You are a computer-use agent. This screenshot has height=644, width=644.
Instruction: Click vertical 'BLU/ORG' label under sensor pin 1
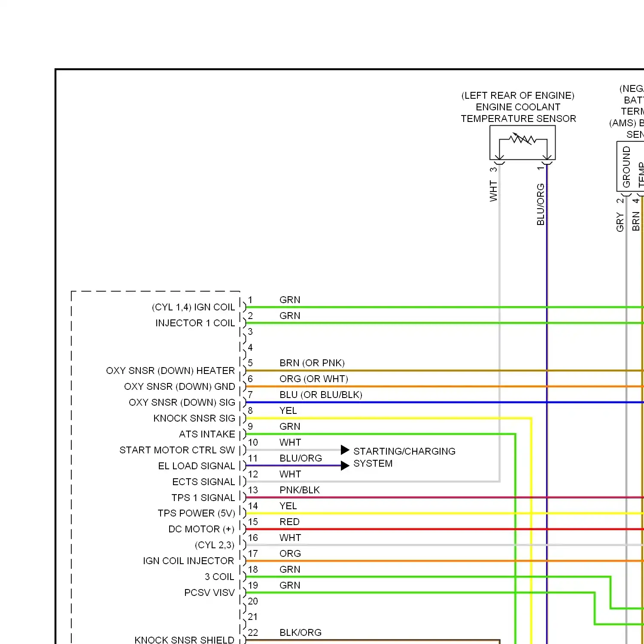click(x=541, y=204)
